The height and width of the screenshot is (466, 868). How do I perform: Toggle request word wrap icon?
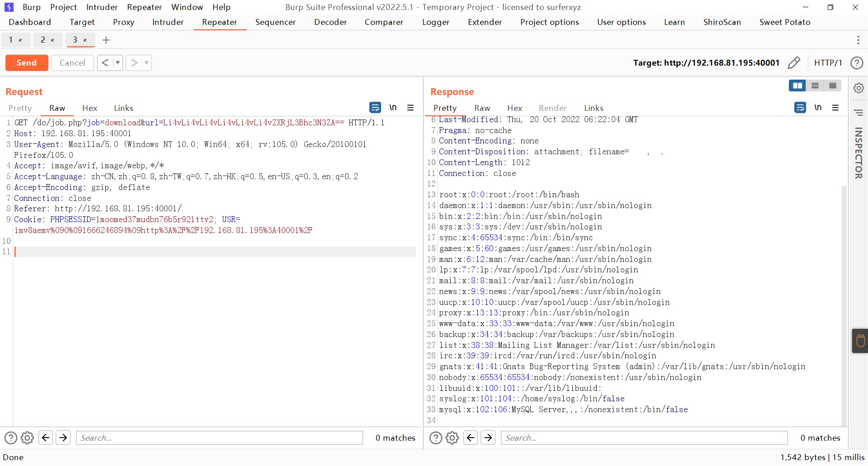[x=375, y=107]
